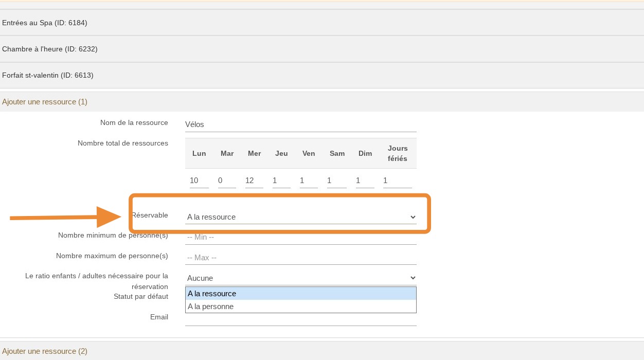Screen dimensions: 644x360
Task: Click the Lun resource count field
Action: pos(199,181)
